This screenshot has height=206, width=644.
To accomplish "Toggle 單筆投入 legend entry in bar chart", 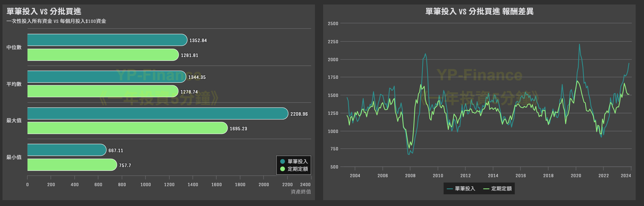I will 294,162.
